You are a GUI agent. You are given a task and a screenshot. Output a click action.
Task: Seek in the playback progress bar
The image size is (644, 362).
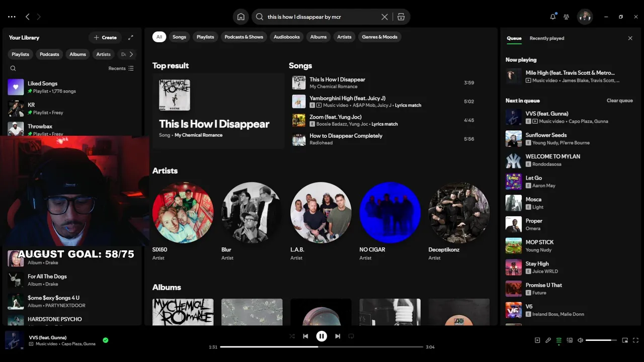321,347
